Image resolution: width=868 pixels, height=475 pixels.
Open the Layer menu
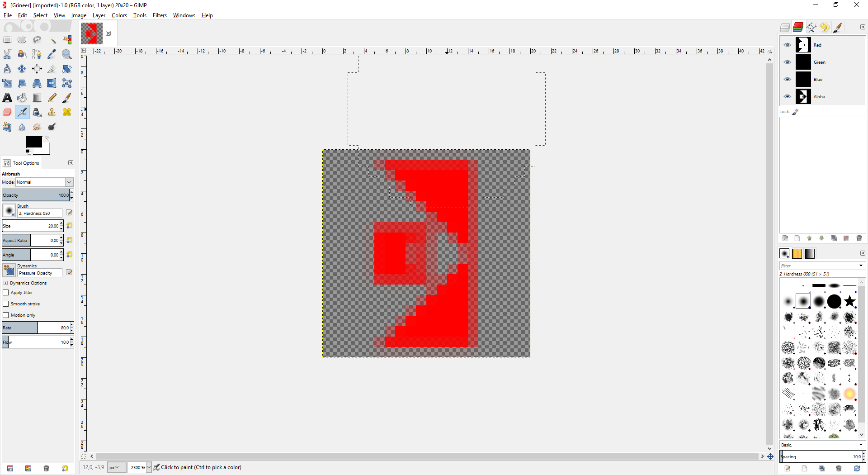tap(99, 15)
